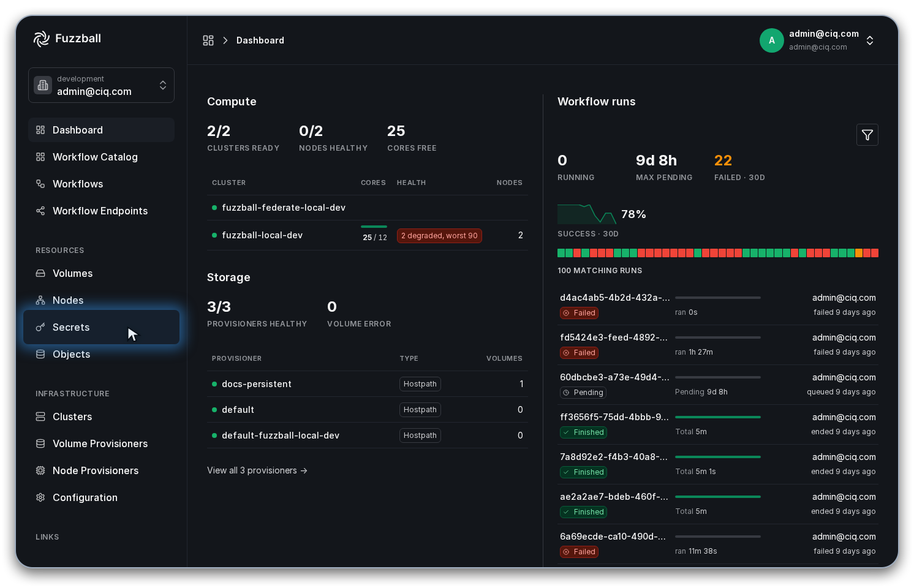Open the admin@ciq.com account menu chevron

(x=870, y=40)
